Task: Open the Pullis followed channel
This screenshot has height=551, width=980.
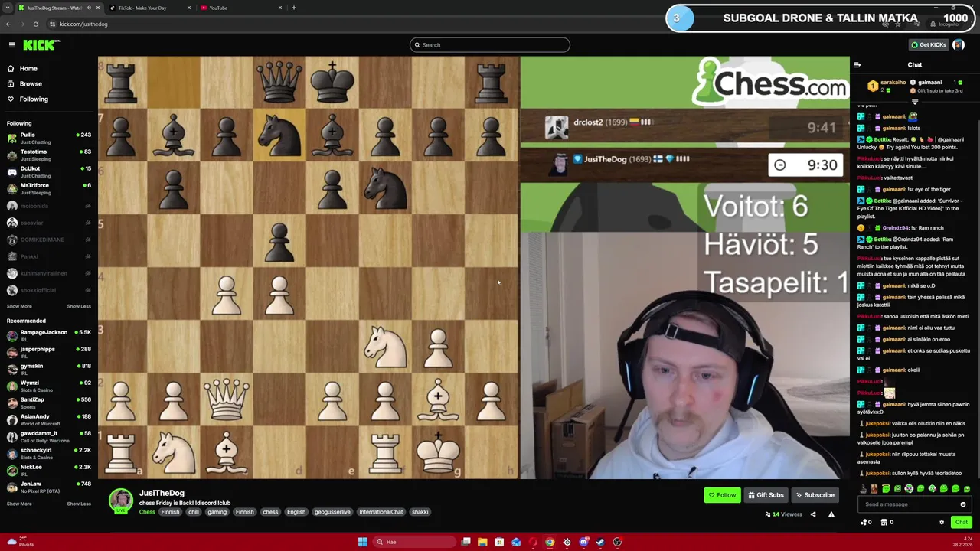Action: tap(47, 139)
